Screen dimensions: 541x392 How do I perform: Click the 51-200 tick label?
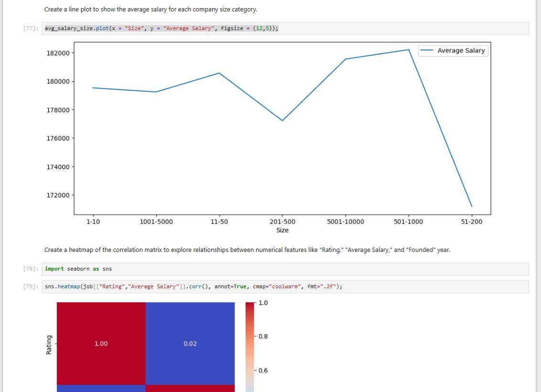[472, 222]
